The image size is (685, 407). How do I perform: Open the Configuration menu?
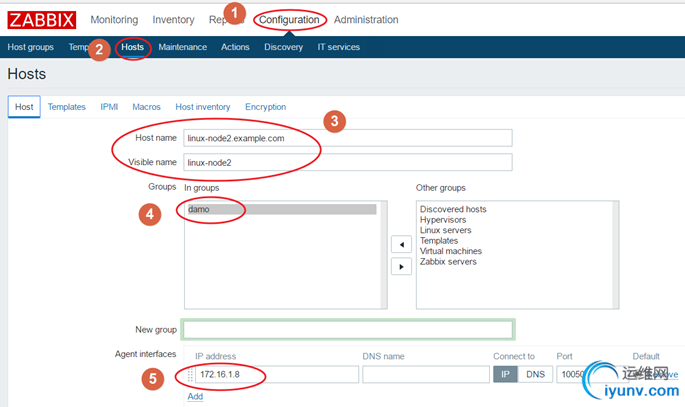coord(289,20)
